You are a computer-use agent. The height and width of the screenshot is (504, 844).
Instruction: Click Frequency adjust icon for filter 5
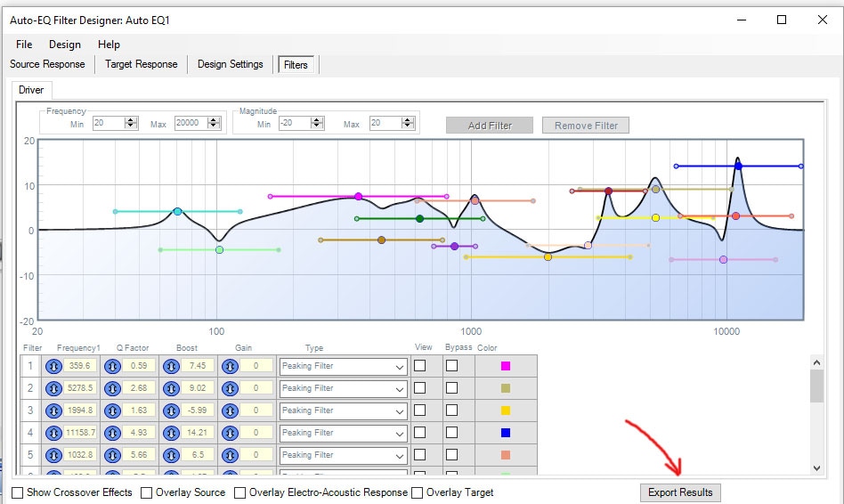click(x=53, y=456)
